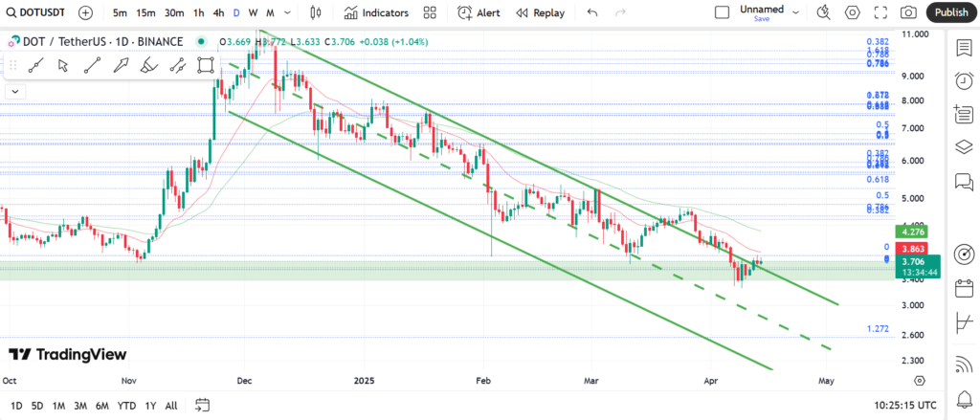Toggle the green market status dot
Screen dimensions: 980x420
[x=200, y=42]
